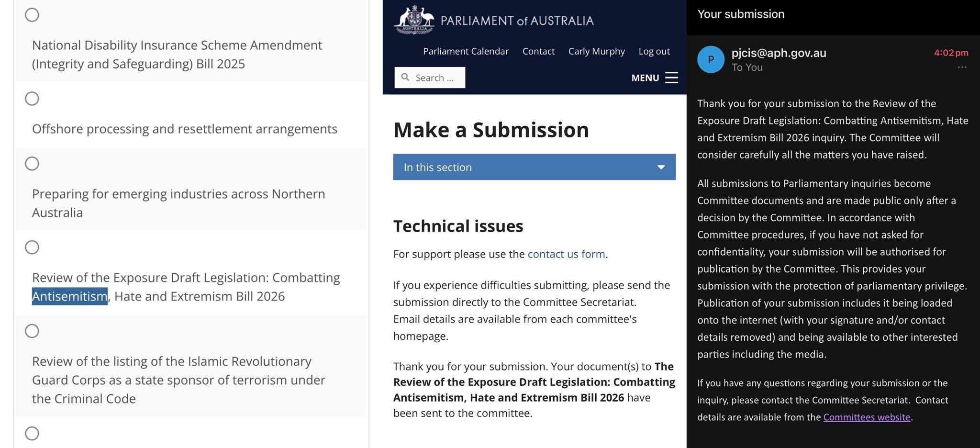The image size is (980, 448).
Task: Select National Disability Insurance Scheme Amendment radio
Action: 32,15
